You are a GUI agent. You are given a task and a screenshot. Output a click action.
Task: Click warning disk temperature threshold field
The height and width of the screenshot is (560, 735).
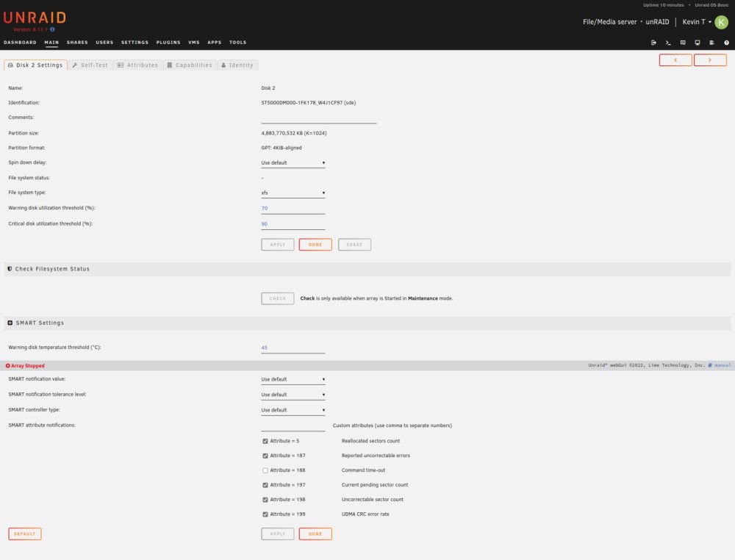293,348
